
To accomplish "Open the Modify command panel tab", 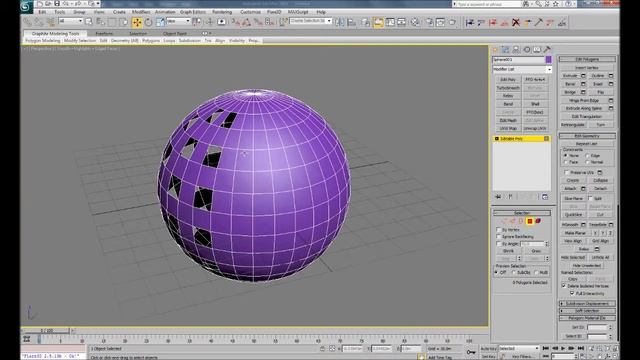I will (506, 49).
